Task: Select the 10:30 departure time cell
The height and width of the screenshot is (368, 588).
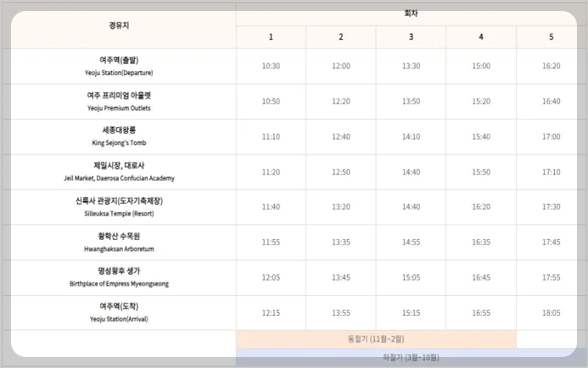Action: pos(270,66)
